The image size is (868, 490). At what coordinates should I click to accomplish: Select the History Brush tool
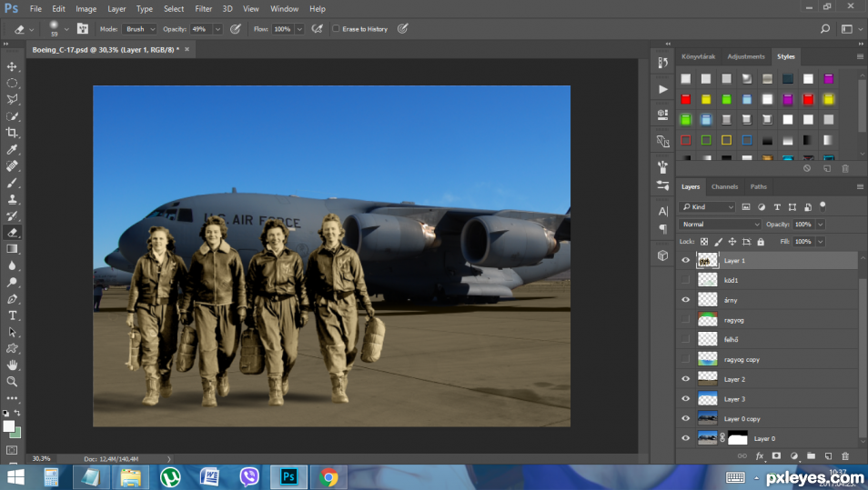coord(12,215)
